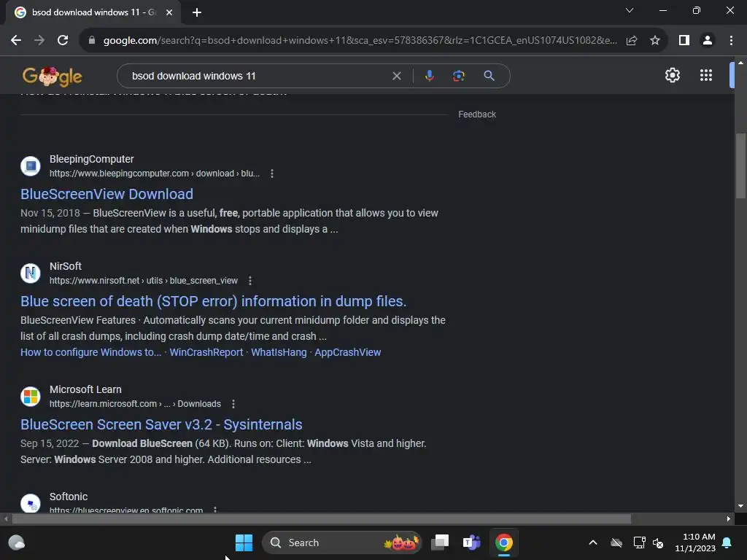747x560 pixels.
Task: Close the bsod download windows 11 tab
Action: (169, 12)
